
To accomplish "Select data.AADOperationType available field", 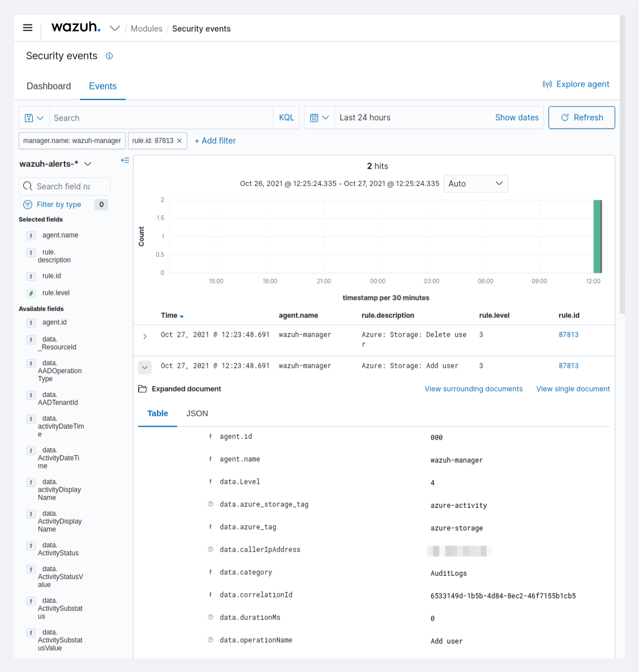I will coord(59,371).
